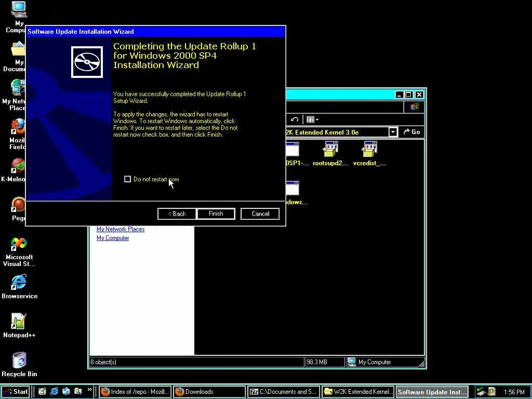The height and width of the screenshot is (399, 532).
Task: Launch Internet Explorer from Quick Launch
Action: click(54, 392)
